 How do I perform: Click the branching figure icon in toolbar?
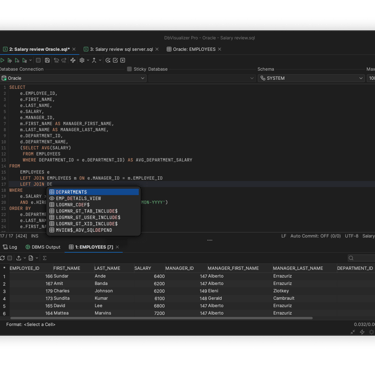94,60
